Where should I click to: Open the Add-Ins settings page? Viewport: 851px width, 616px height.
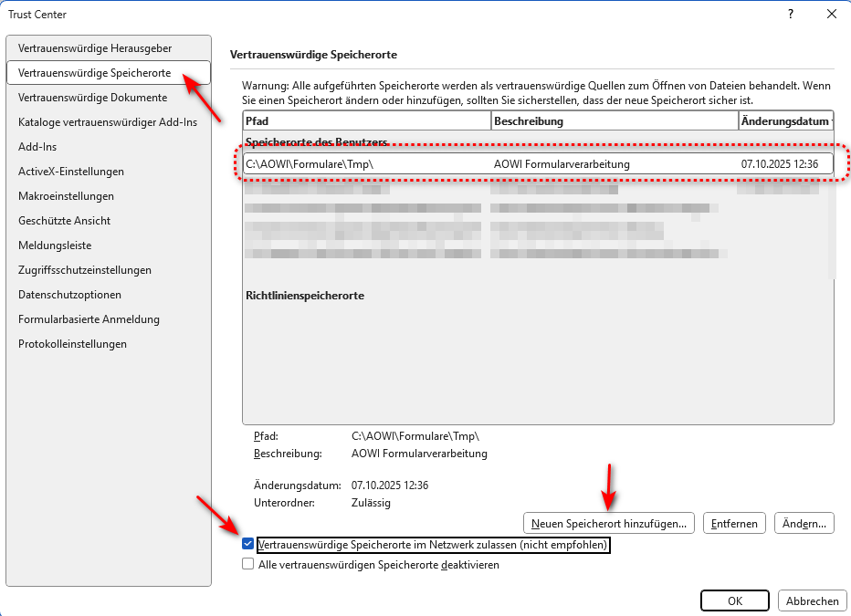pyautogui.click(x=37, y=146)
